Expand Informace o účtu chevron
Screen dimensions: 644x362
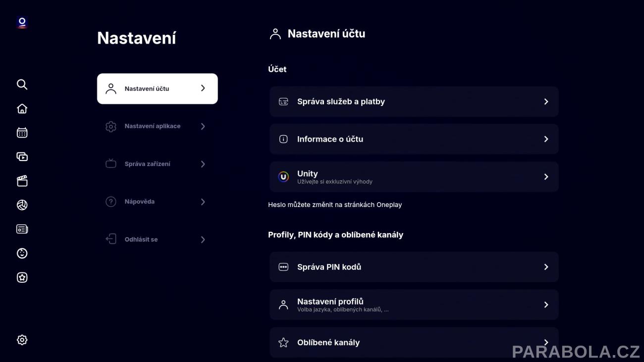[x=546, y=139]
